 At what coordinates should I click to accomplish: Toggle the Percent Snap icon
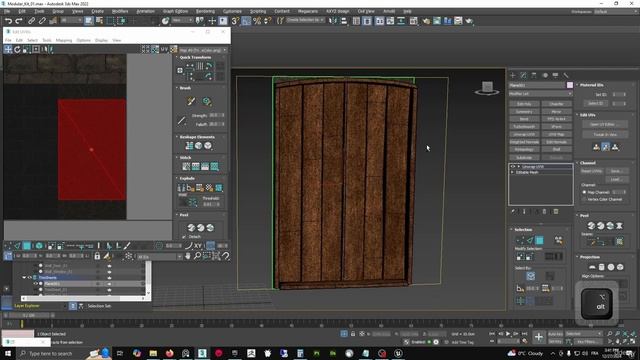pyautogui.click(x=257, y=21)
